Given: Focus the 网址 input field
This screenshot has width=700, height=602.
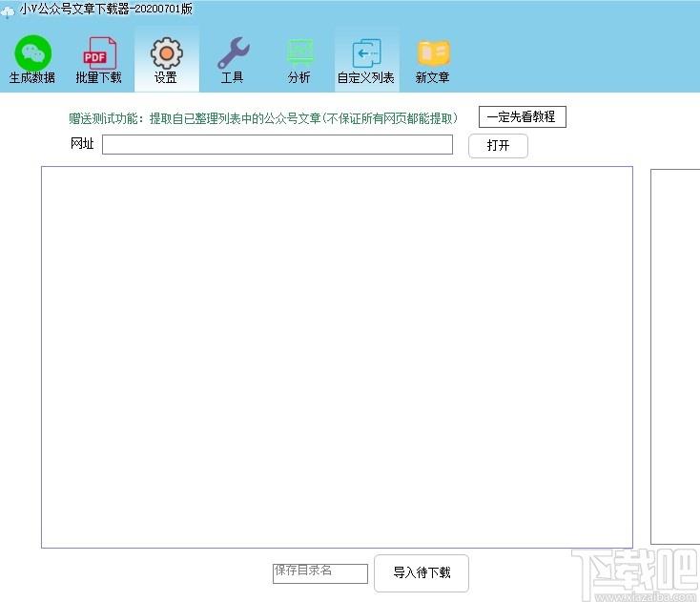Looking at the screenshot, I should pos(278,145).
